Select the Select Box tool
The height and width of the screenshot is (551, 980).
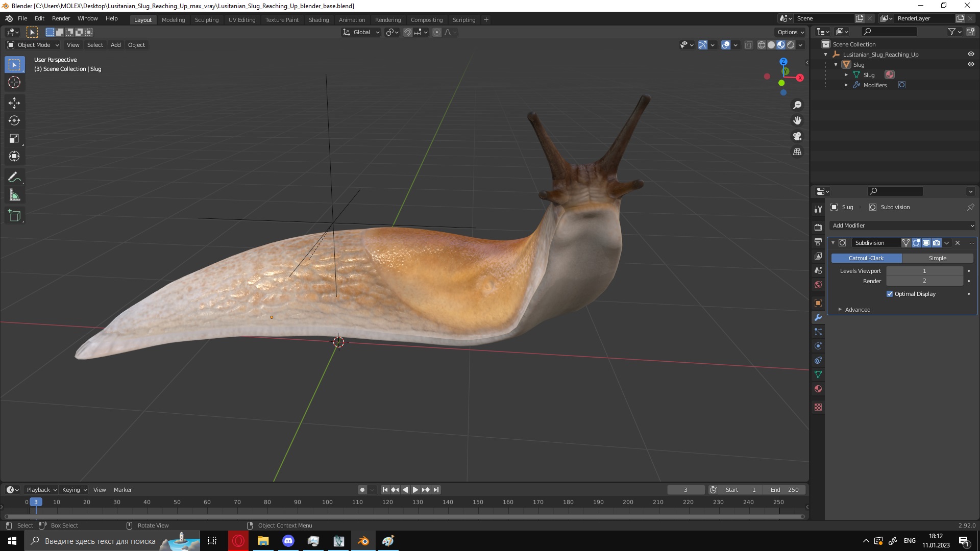pos(14,65)
